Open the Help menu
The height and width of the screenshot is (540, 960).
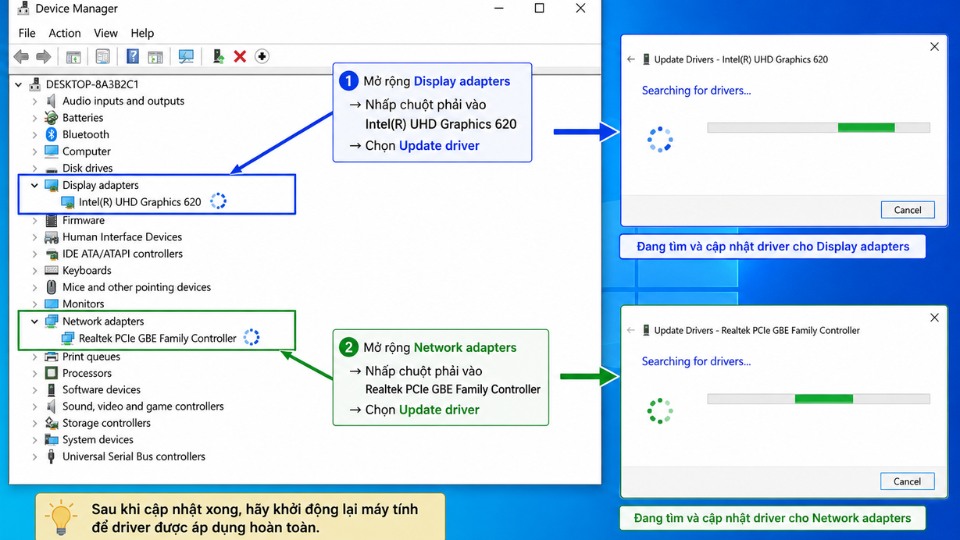click(x=142, y=33)
